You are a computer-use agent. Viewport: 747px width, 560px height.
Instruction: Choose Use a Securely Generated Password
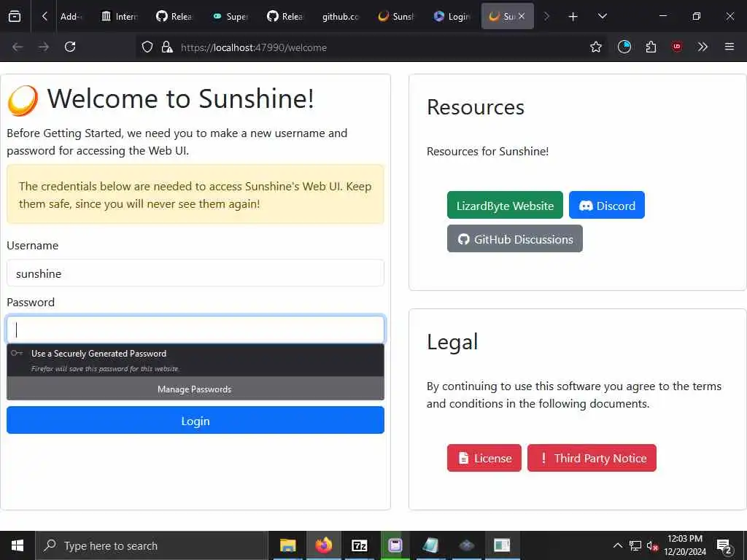point(196,360)
